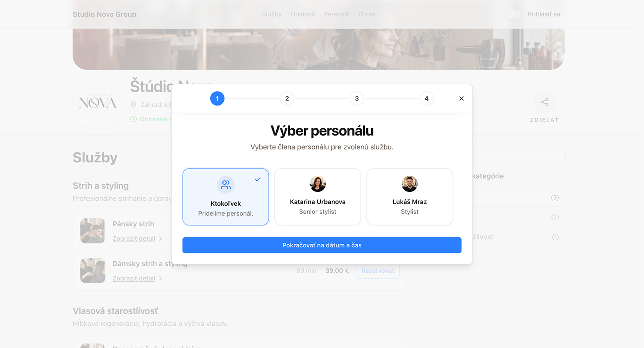
Task: Click the Vlasová starostlivosť section heading
Action: point(115,311)
